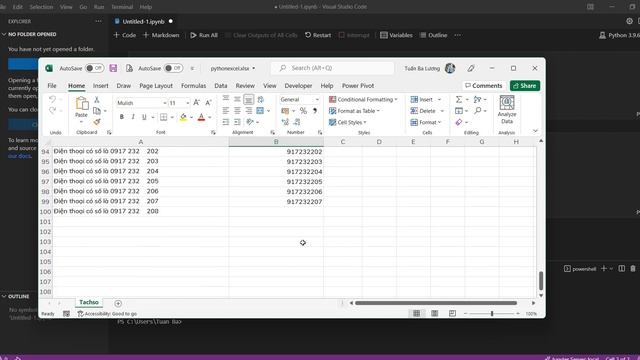Click the Excel Save icon
This screenshot has height=360, width=640.
pos(113,68)
